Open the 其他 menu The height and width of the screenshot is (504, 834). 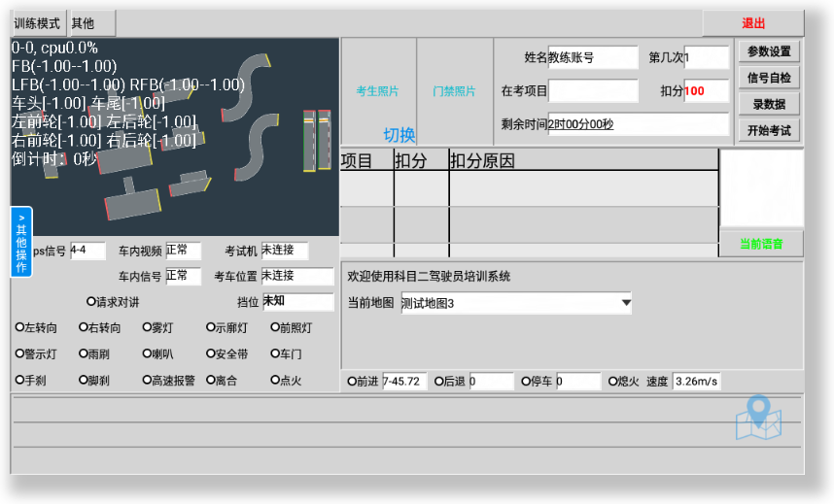point(91,23)
